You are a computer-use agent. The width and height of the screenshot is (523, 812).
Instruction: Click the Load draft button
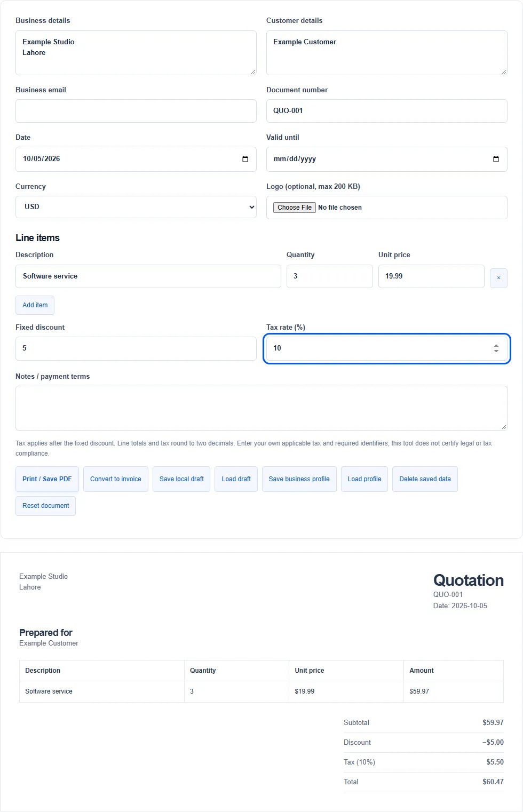(x=236, y=479)
